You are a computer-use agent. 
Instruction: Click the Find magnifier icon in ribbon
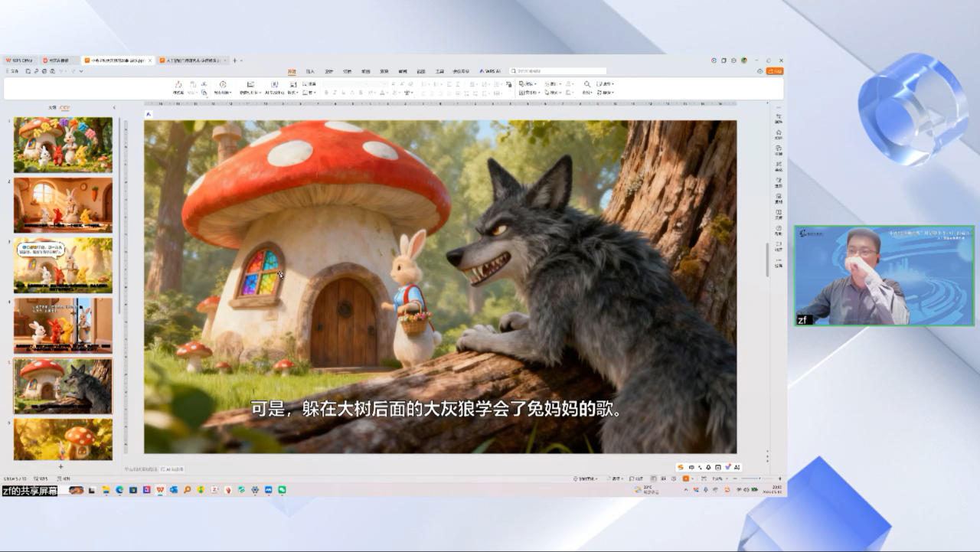tap(587, 84)
